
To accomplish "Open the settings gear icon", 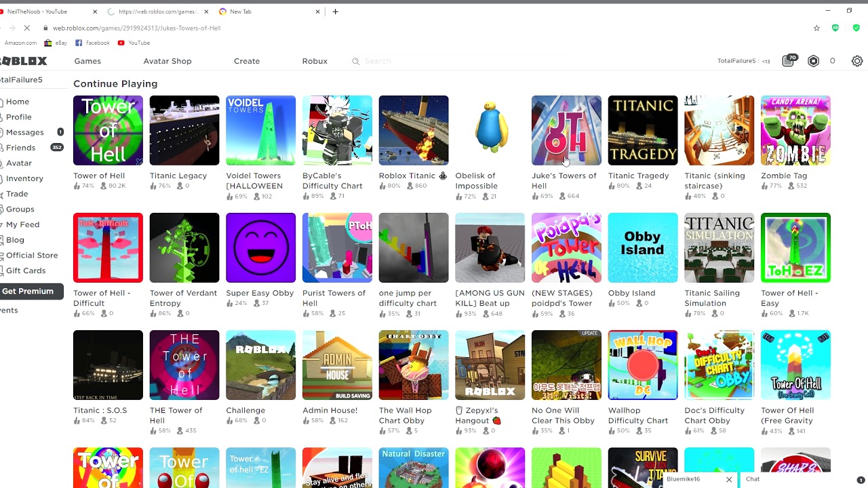I will tap(857, 61).
